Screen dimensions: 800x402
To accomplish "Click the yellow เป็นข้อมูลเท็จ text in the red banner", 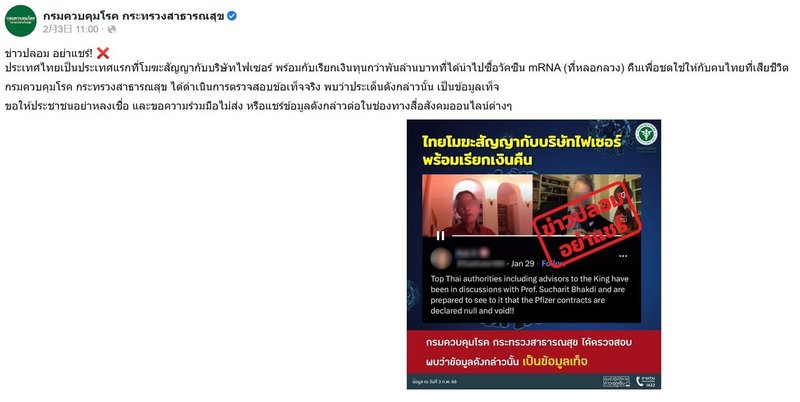I will click(x=555, y=362).
